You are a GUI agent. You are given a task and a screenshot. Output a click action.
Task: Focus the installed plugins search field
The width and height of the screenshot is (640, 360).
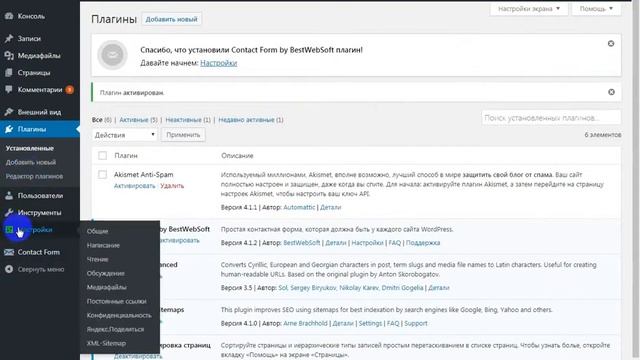551,118
